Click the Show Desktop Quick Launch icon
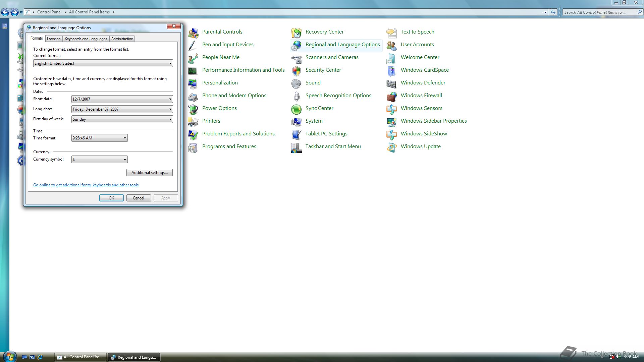644x362 pixels. (24, 357)
